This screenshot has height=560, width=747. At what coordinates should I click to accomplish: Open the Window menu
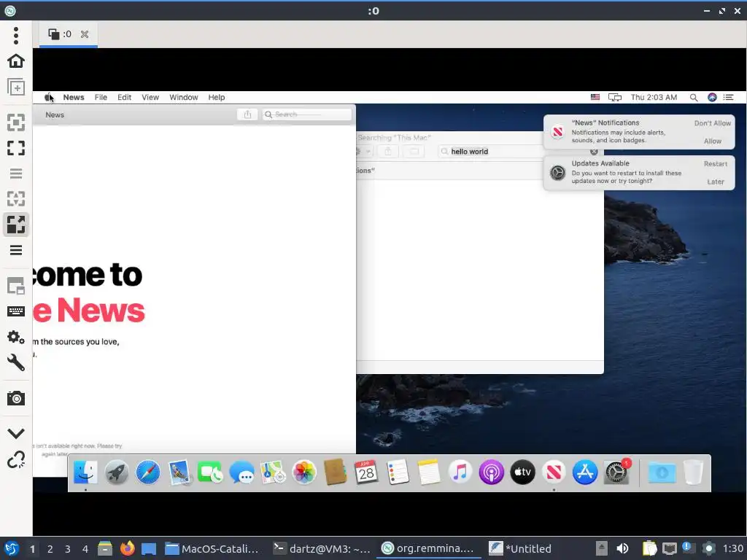point(183,97)
